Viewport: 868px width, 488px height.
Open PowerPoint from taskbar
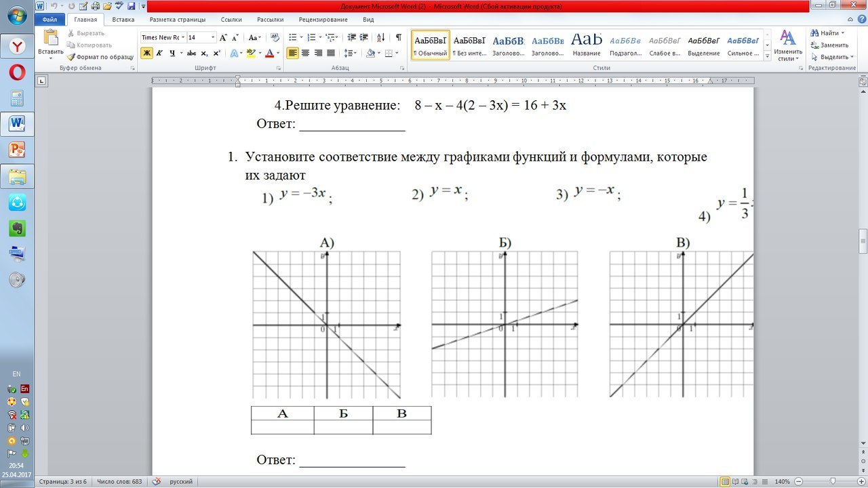click(17, 149)
